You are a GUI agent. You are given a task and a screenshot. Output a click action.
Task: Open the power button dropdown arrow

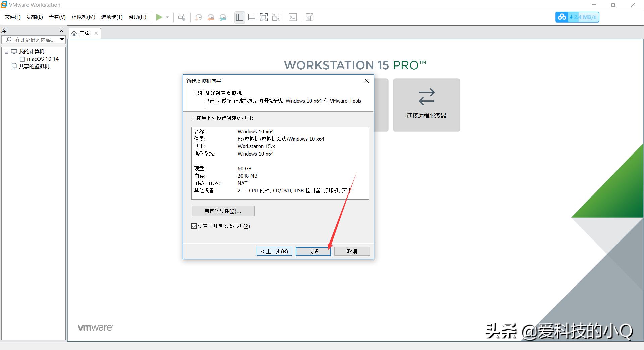click(167, 17)
